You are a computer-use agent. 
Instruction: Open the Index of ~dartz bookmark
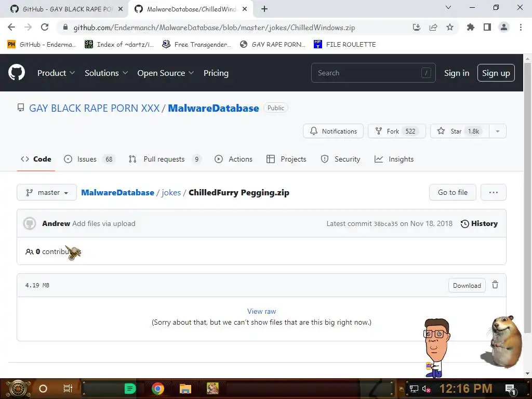119,45
